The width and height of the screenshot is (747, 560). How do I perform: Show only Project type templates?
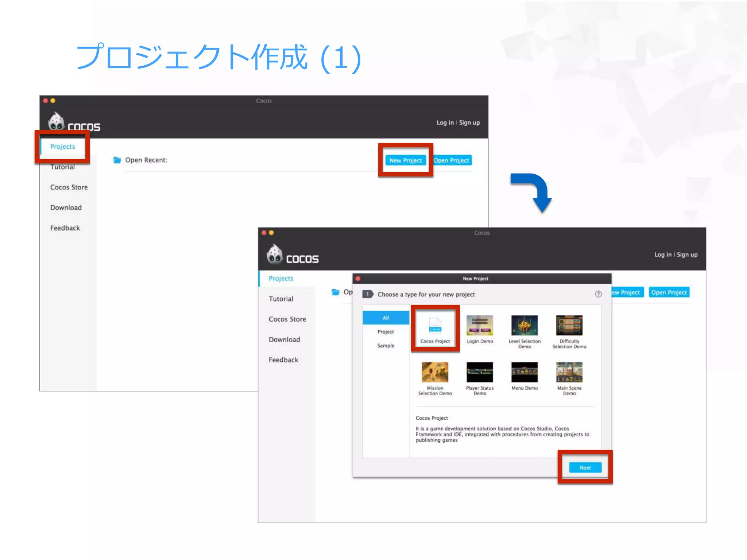[386, 332]
